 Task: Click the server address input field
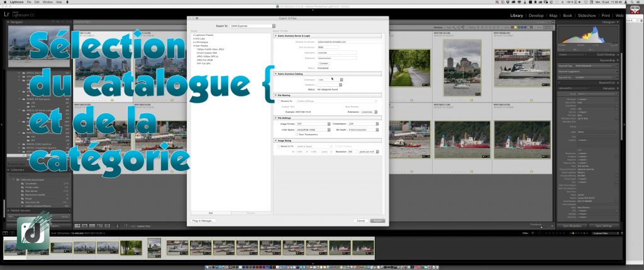(350, 42)
